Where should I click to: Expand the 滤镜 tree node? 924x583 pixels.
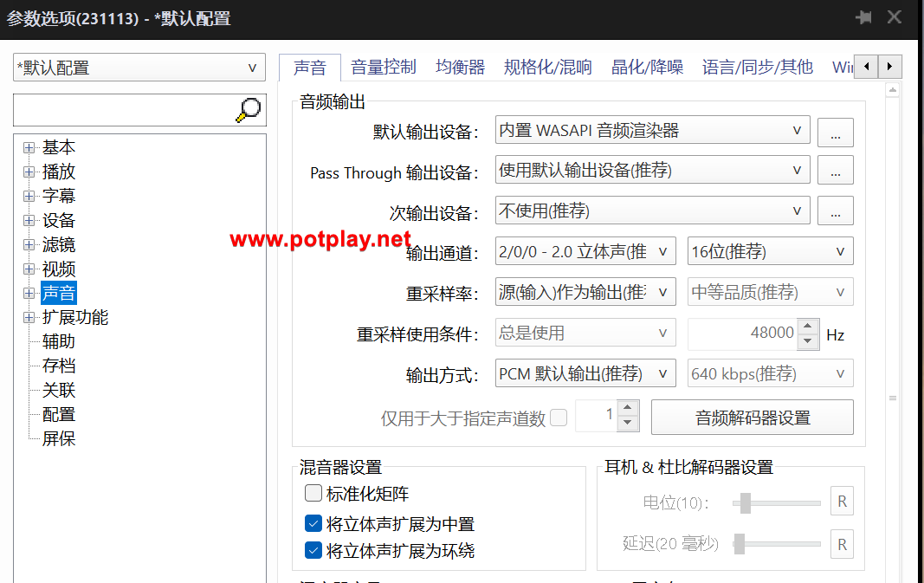tap(29, 244)
